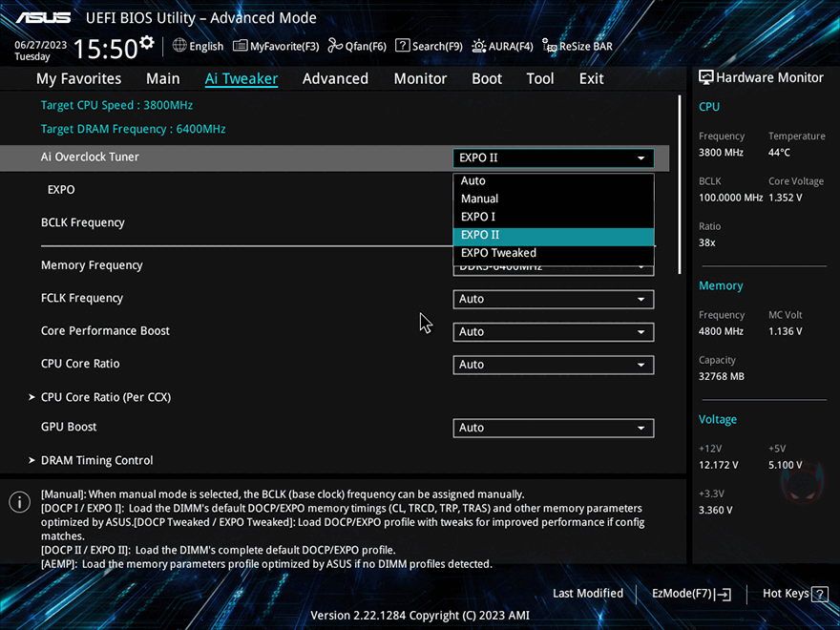Click the Hot Keys button
The width and height of the screenshot is (840, 630).
tap(795, 594)
